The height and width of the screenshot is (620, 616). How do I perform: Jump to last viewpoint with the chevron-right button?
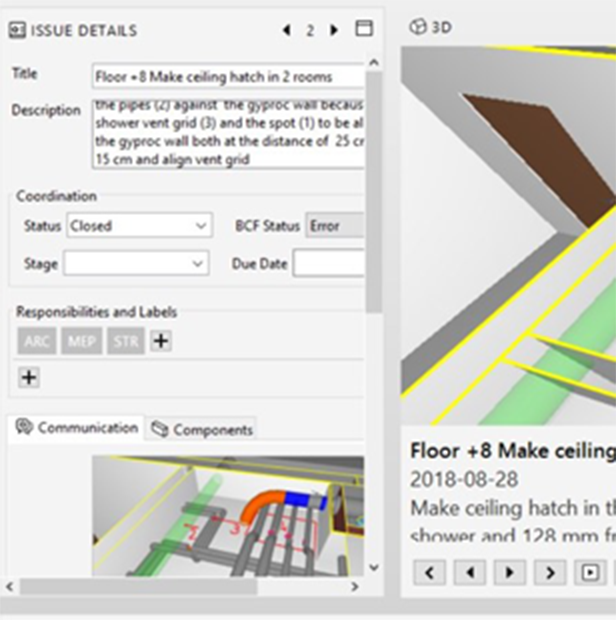pyautogui.click(x=549, y=572)
